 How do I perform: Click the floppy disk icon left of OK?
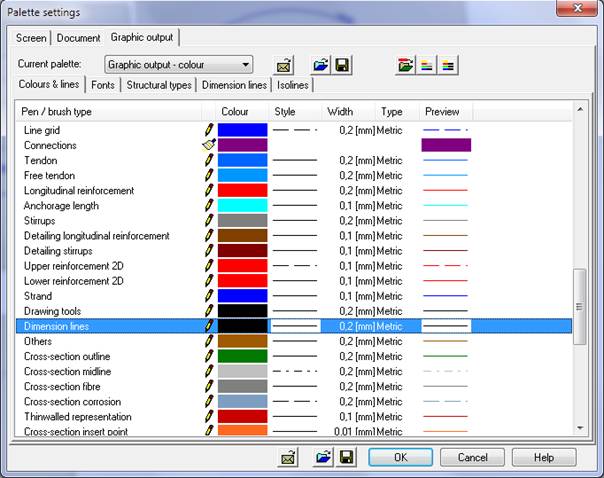(346, 457)
